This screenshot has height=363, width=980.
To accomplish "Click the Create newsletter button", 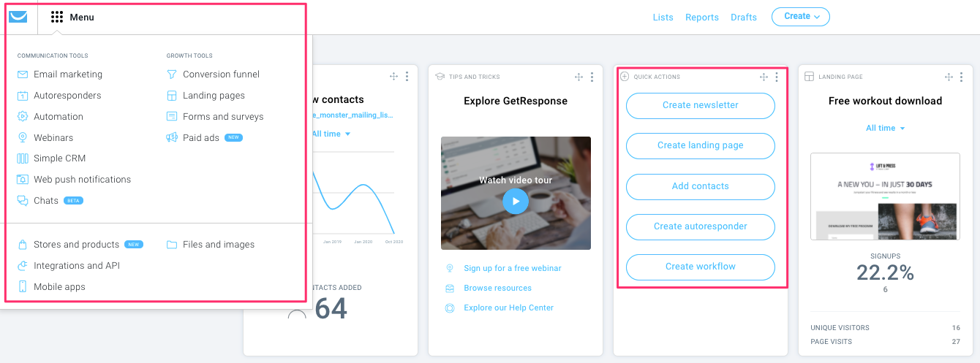I will (701, 105).
